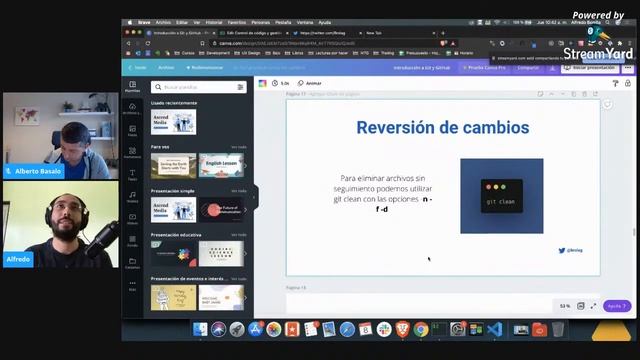The image size is (640, 360).
Task: Select the Ascend Media template under Usado recientemente
Action: point(173,122)
